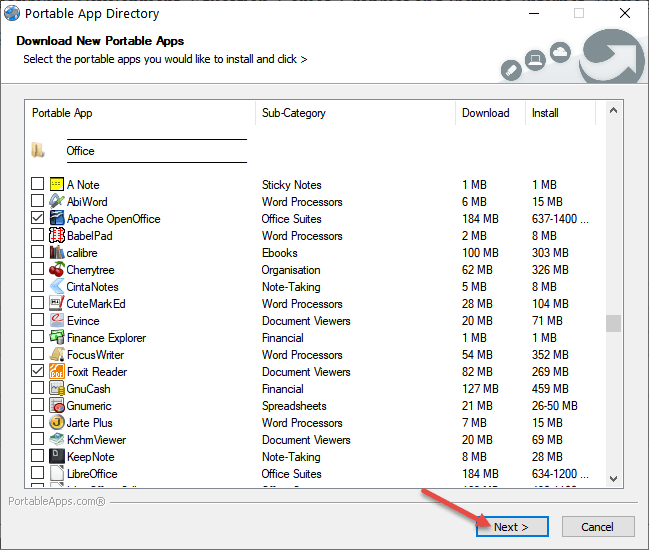Tick the calibre checkbox
The width and height of the screenshot is (649, 550).
pyautogui.click(x=38, y=251)
